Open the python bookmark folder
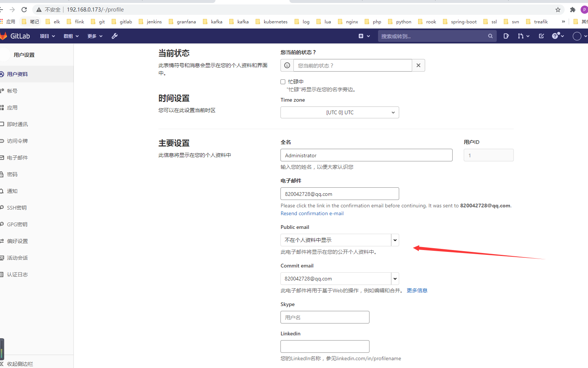588x368 pixels. pyautogui.click(x=400, y=22)
